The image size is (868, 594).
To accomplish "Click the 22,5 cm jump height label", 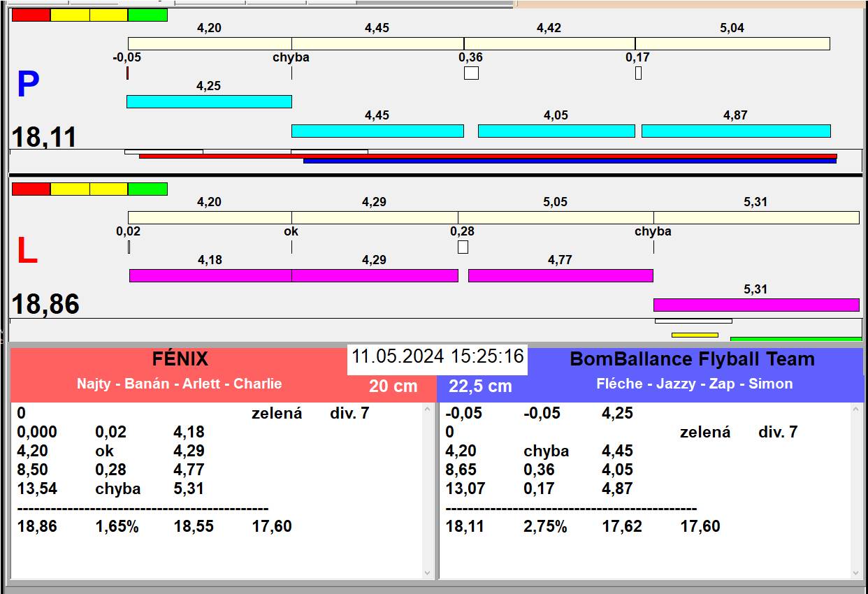I will tap(480, 386).
